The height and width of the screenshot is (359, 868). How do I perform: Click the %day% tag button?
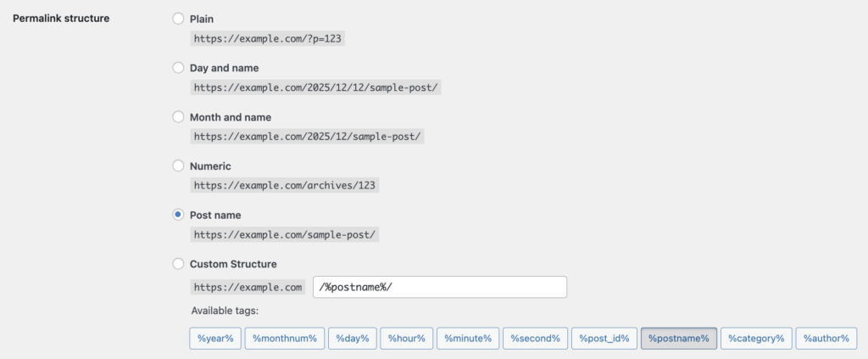click(352, 339)
